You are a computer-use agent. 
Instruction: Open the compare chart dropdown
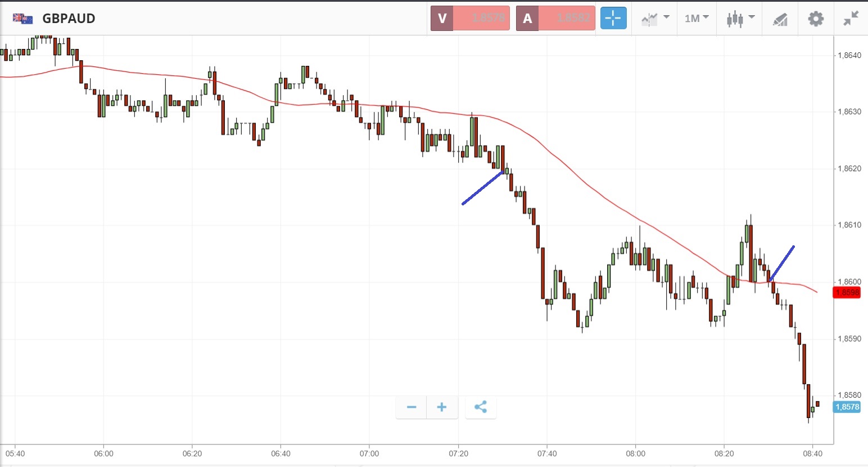(x=655, y=19)
